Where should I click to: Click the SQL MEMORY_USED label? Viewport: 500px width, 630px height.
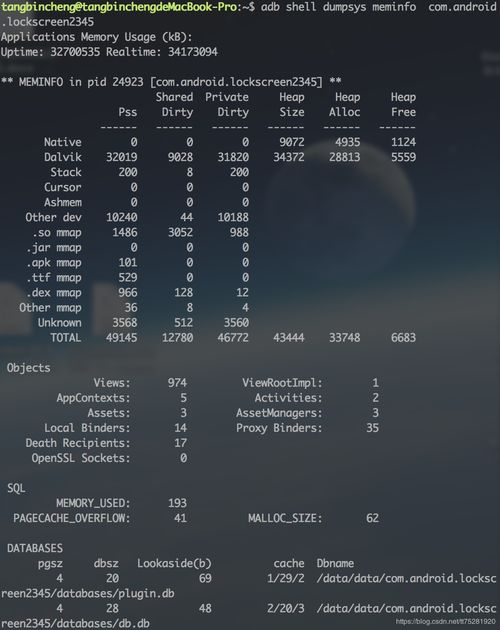coord(93,503)
